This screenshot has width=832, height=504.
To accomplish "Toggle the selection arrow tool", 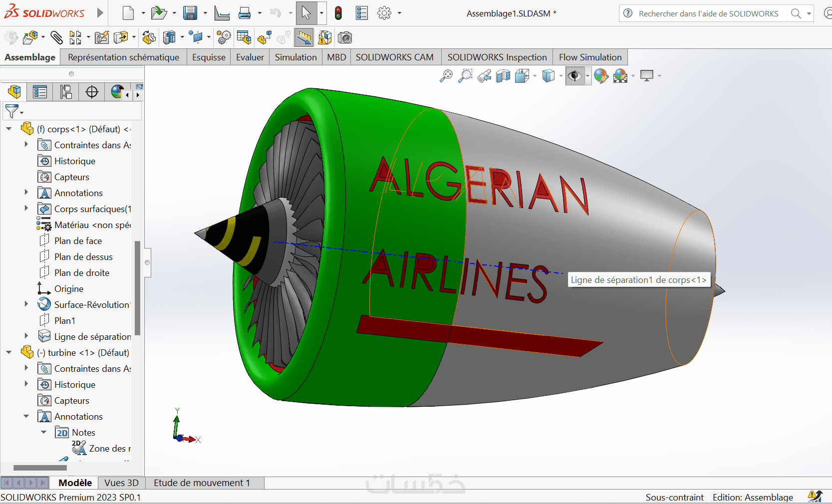I will click(306, 13).
